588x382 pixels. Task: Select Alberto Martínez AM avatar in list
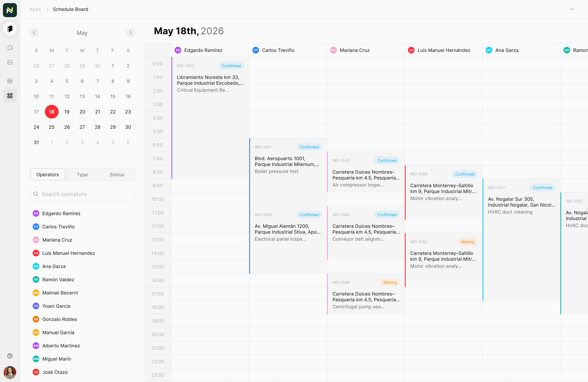(x=36, y=345)
